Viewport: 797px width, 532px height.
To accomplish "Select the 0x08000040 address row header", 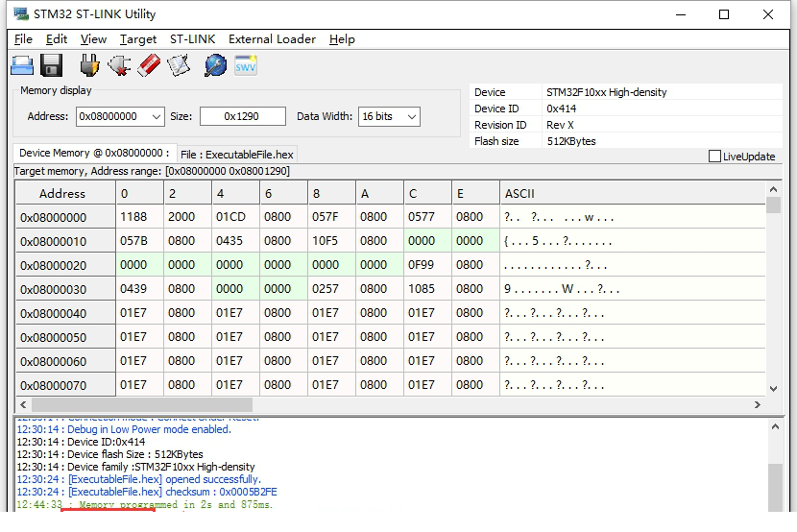I will pos(65,313).
